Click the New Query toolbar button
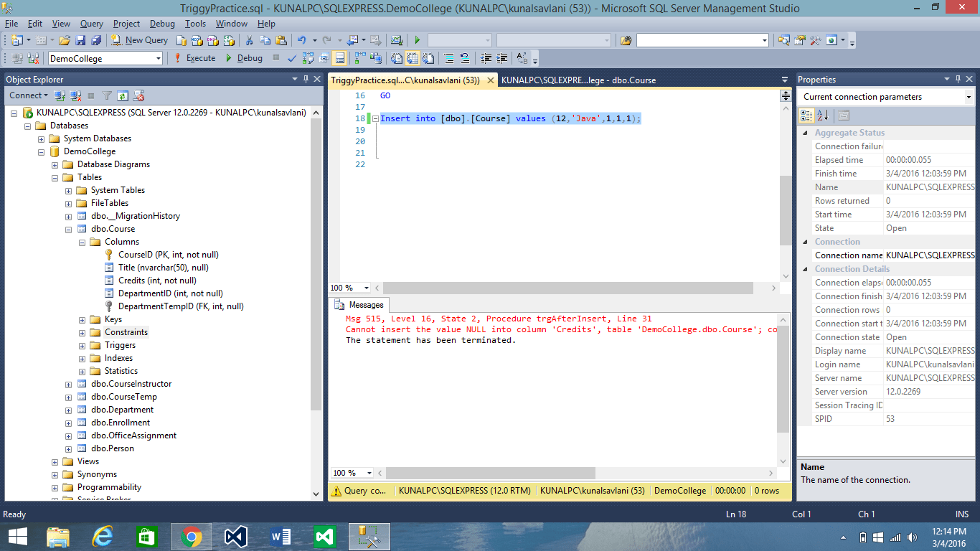980x551 pixels. coord(140,40)
